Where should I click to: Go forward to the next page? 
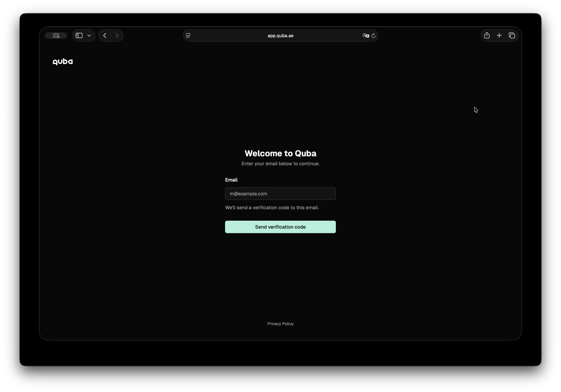(x=117, y=35)
